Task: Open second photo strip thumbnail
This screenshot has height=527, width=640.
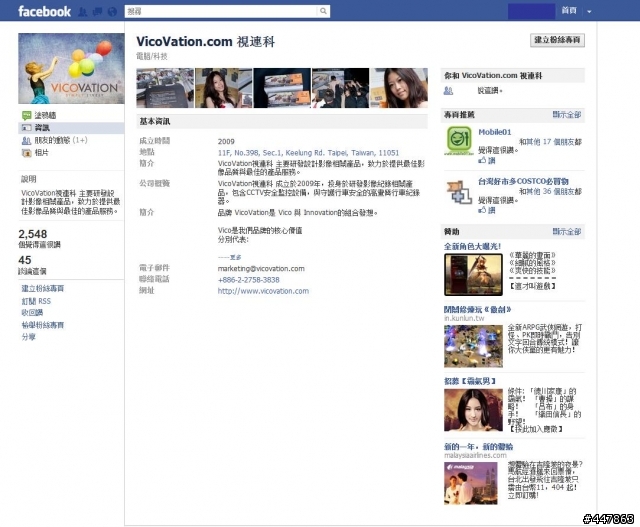Action: (224, 88)
